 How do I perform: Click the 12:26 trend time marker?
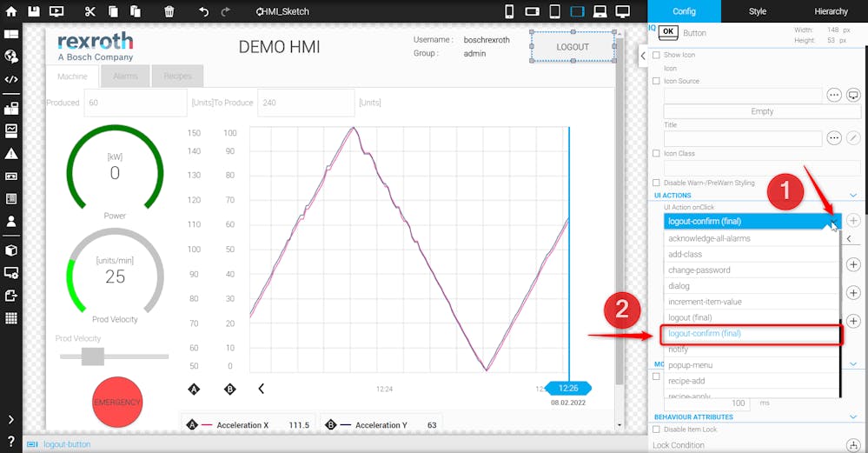[568, 388]
